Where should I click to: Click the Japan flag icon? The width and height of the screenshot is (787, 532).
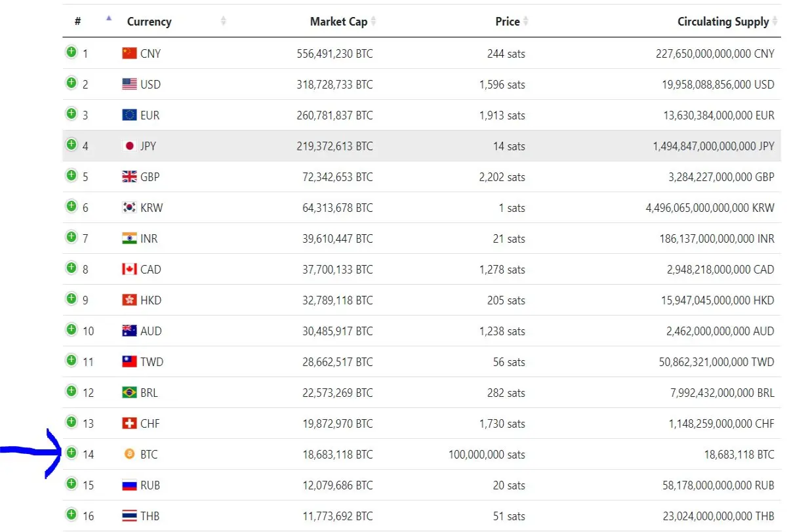coord(129,146)
